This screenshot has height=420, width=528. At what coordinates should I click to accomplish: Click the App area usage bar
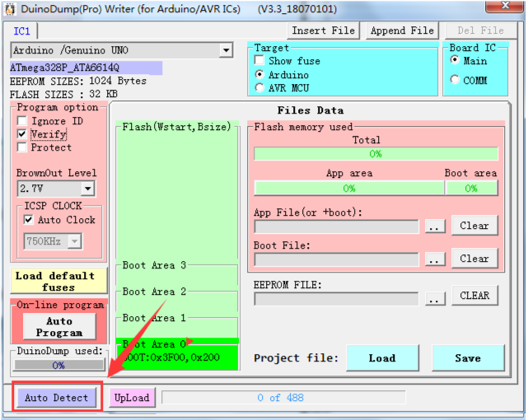tap(349, 188)
